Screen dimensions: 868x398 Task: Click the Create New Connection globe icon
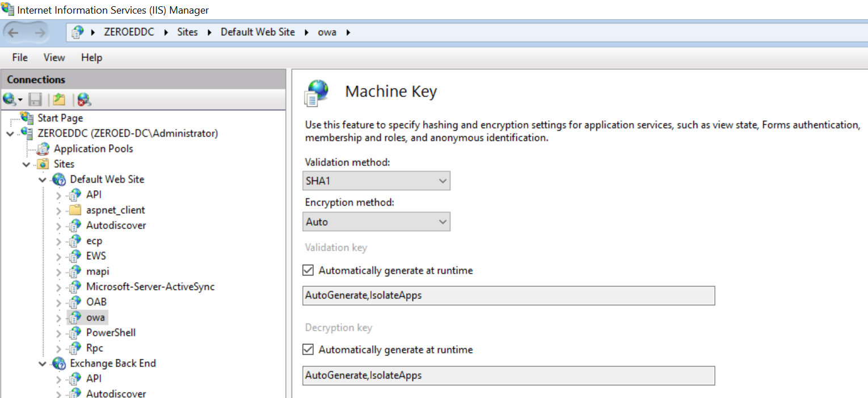[x=10, y=100]
